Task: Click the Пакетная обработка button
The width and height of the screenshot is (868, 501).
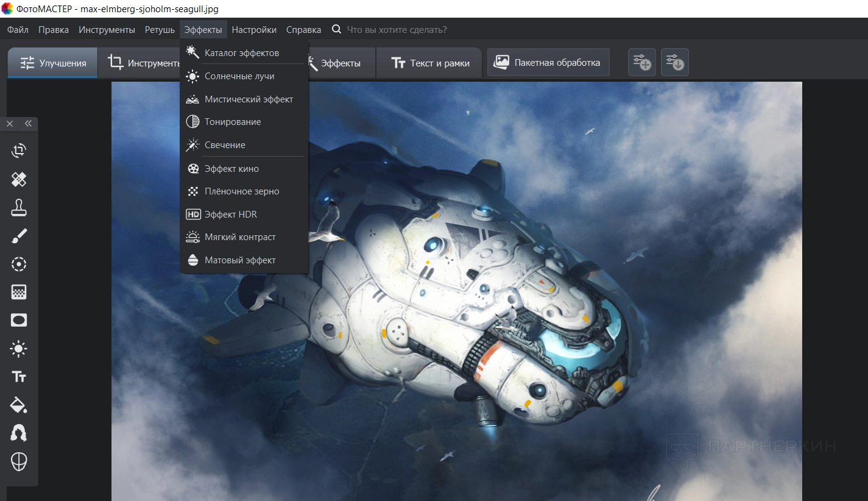Action: pyautogui.click(x=548, y=62)
